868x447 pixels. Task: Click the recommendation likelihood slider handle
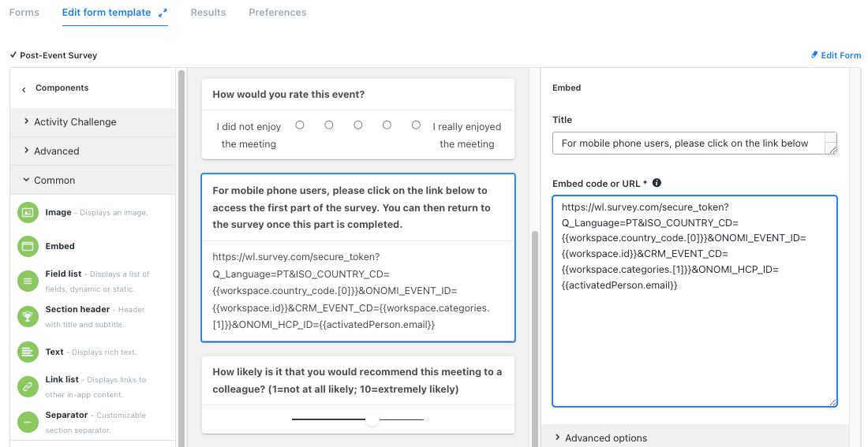(x=372, y=419)
